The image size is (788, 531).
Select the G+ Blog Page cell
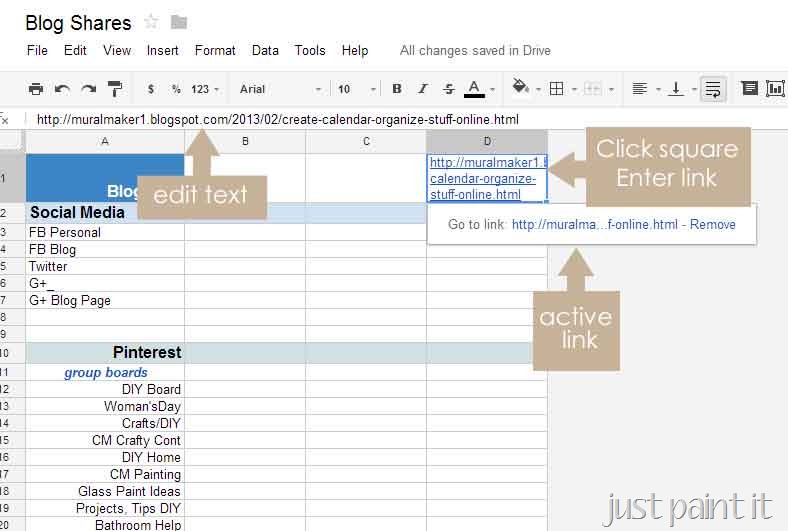tap(105, 300)
